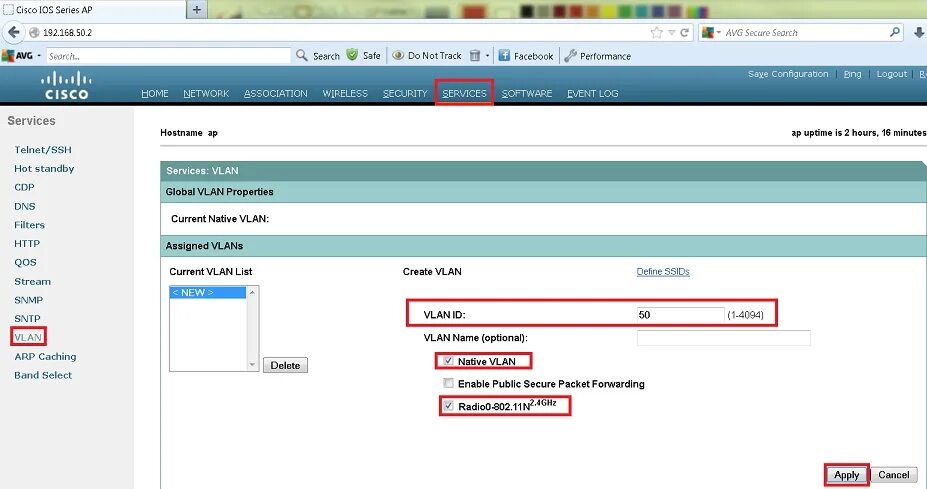This screenshot has width=927, height=489.
Task: Toggle the Native VLAN checkbox
Action: coord(448,361)
